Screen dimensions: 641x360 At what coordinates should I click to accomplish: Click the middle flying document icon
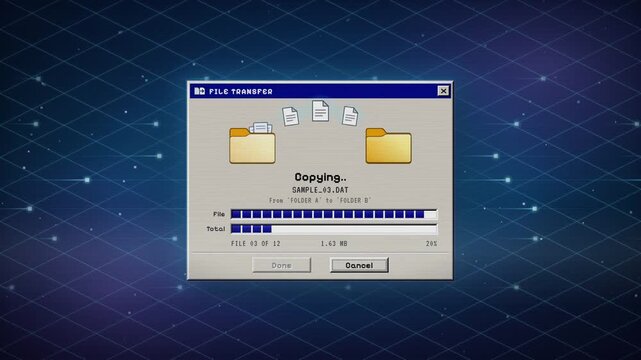[320, 111]
